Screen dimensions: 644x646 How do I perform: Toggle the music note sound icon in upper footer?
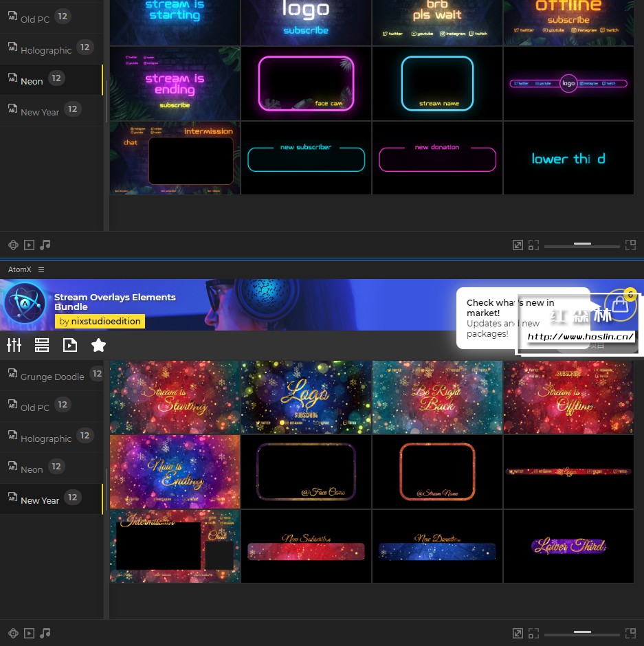coord(45,245)
